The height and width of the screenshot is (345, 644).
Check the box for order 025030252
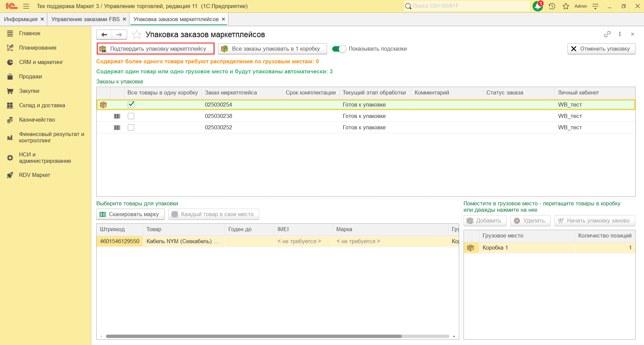131,128
